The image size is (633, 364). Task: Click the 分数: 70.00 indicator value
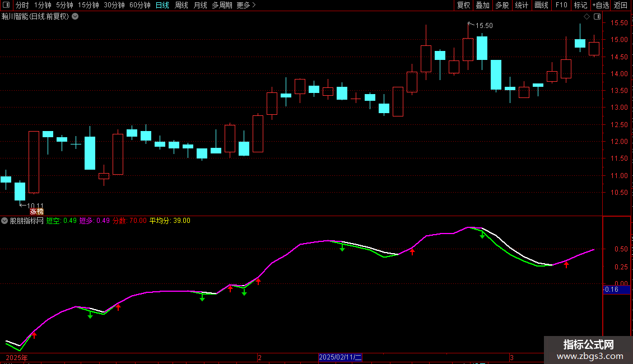129,221
